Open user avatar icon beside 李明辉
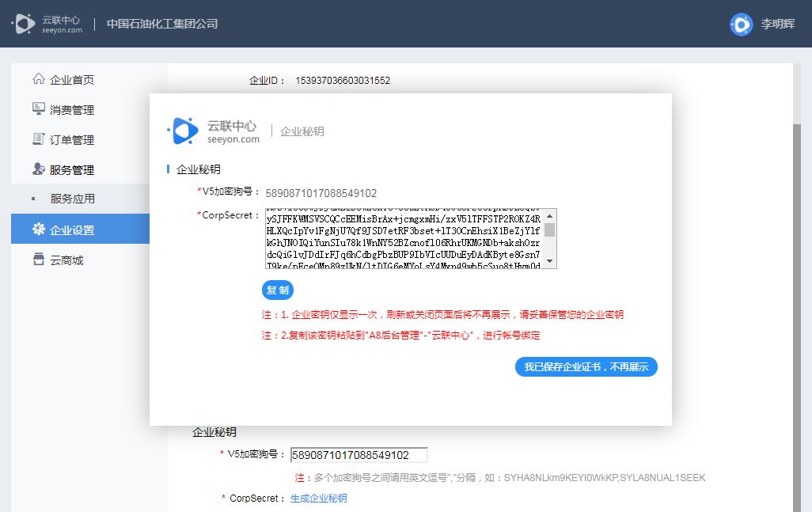 tap(741, 25)
